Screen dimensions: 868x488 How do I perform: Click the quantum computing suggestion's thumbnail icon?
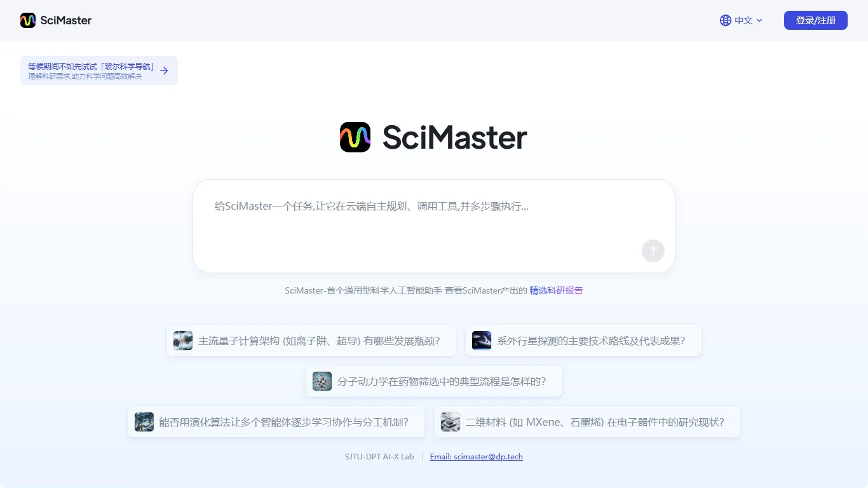182,341
